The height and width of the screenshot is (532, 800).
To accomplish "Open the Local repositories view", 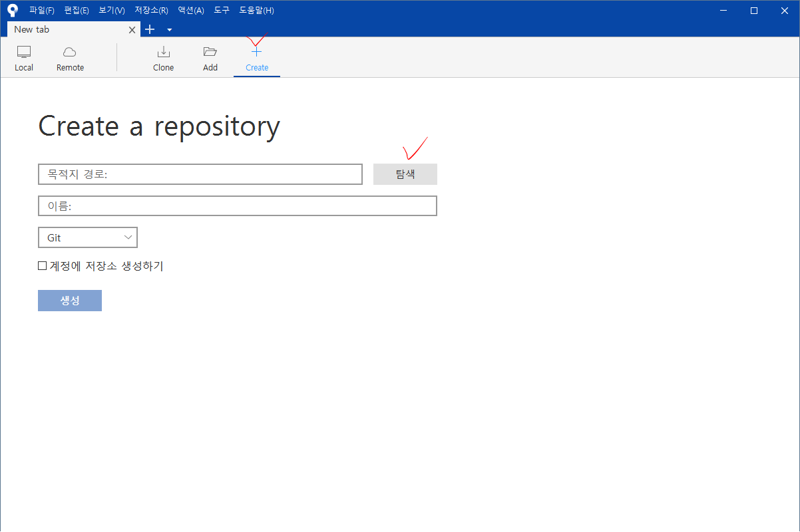I will pos(24,59).
